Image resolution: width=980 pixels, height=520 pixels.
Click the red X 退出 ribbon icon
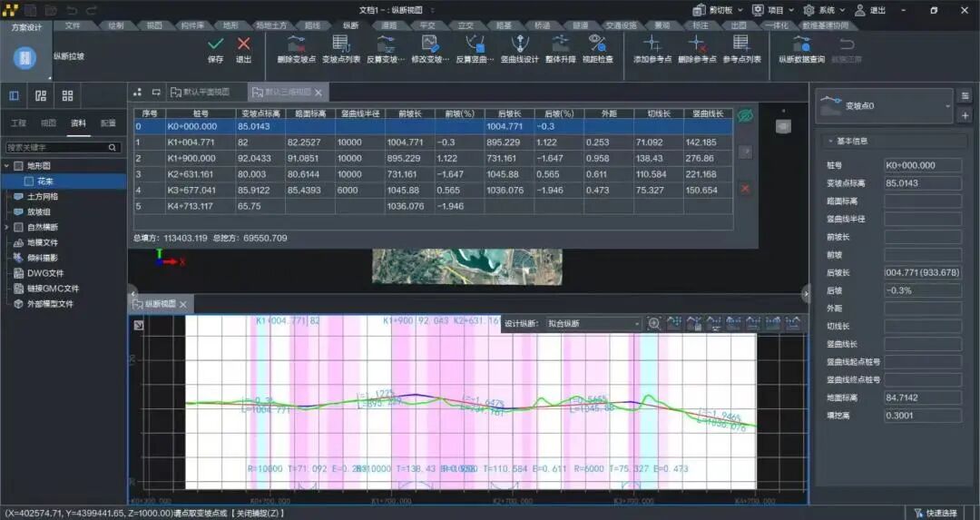pos(244,44)
